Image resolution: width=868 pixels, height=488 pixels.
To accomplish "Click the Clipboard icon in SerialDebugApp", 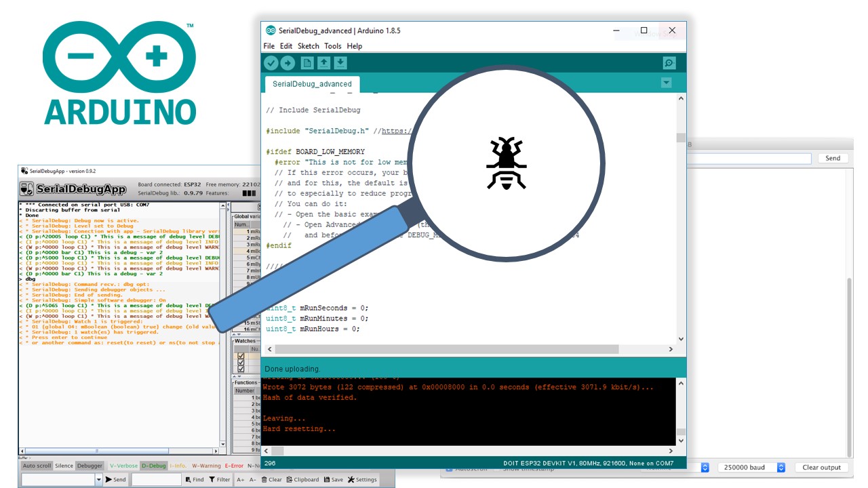I will (302, 479).
